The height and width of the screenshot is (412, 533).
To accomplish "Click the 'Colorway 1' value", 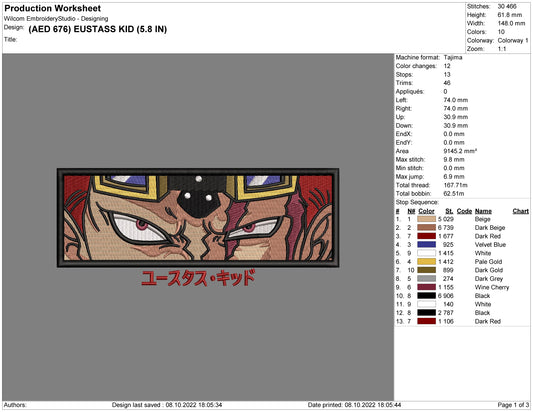I will 513,40.
